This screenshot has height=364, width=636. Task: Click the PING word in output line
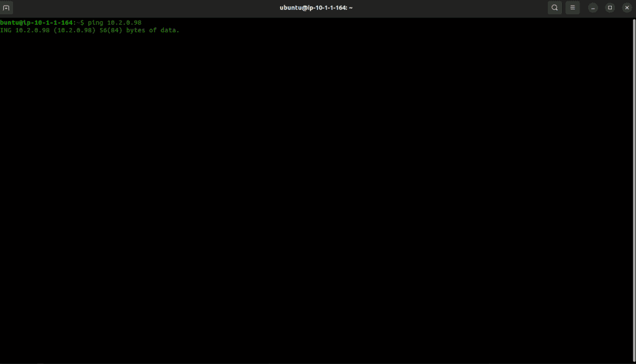pyautogui.click(x=6, y=30)
